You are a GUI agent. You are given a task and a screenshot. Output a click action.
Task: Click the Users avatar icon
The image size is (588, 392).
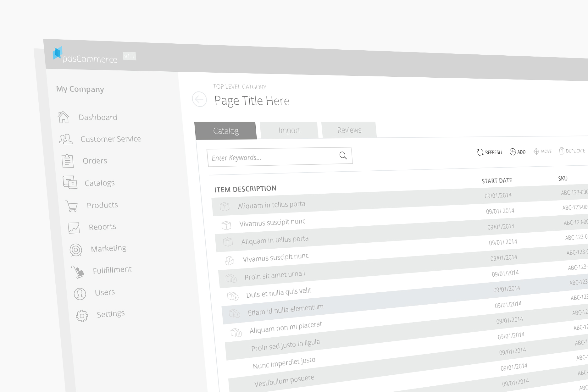point(80,294)
